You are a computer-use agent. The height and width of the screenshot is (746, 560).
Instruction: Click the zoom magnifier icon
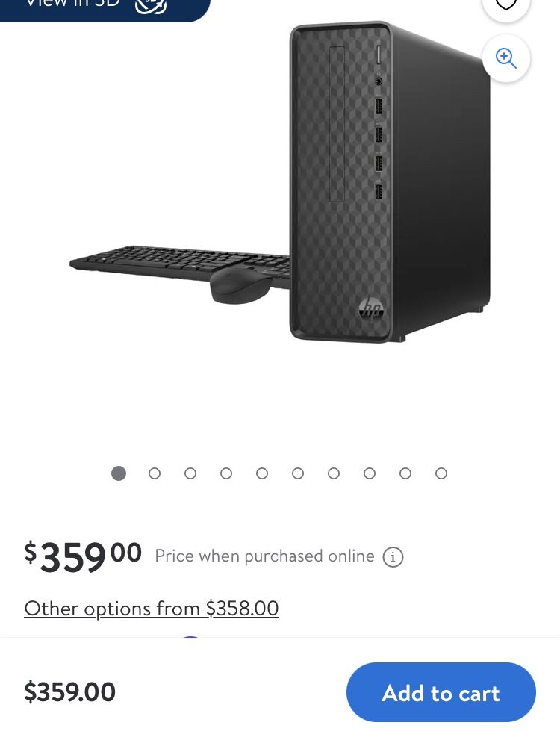pos(506,58)
